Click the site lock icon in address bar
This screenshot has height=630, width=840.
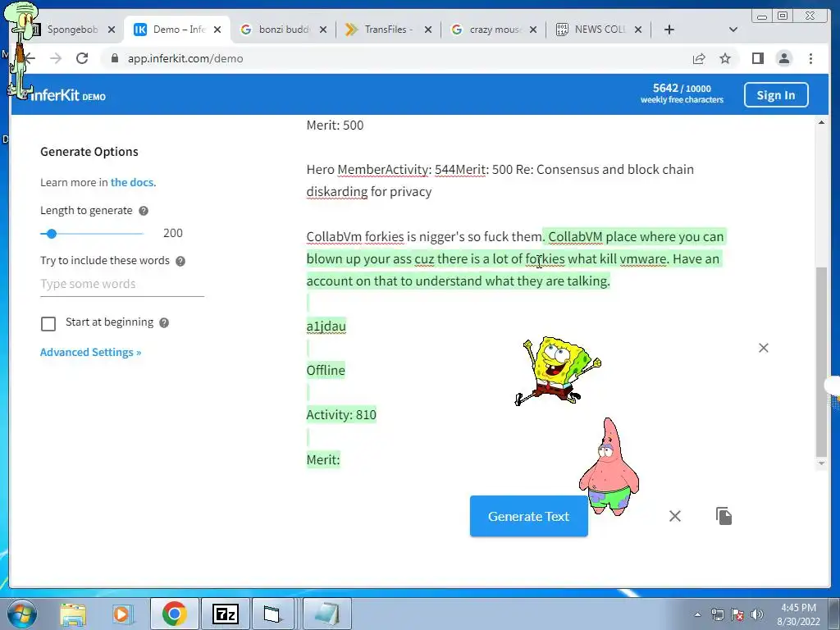[114, 58]
